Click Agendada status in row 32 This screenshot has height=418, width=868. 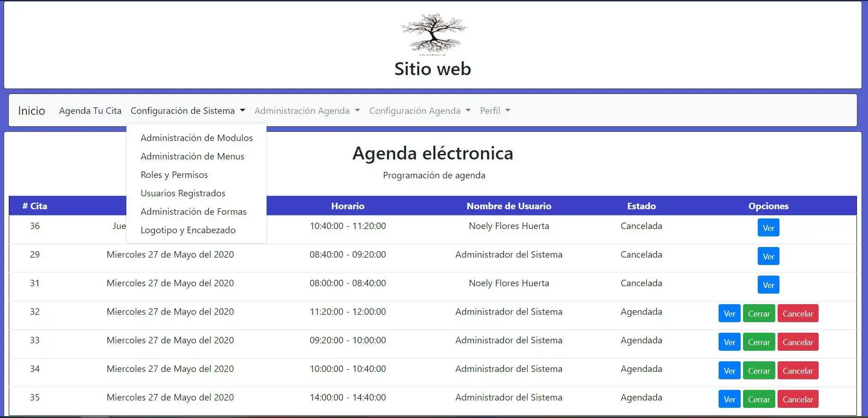pos(641,312)
